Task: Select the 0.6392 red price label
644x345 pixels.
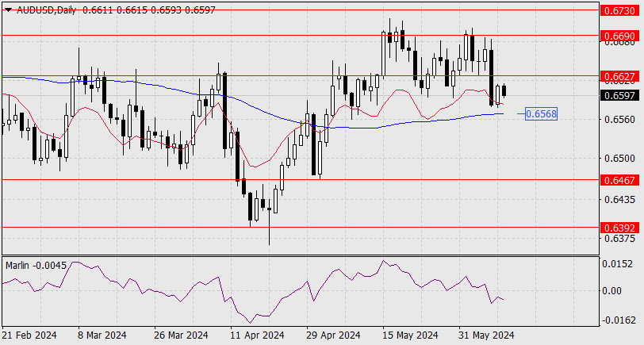Action: [619, 228]
